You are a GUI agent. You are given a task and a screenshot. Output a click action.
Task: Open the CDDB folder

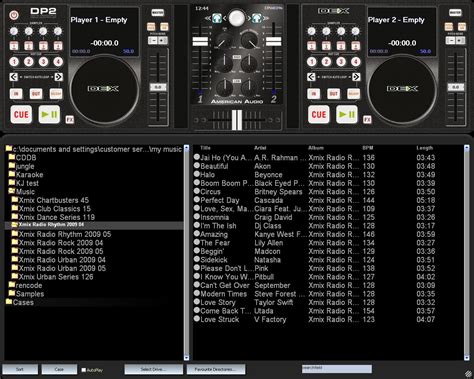(x=26, y=157)
